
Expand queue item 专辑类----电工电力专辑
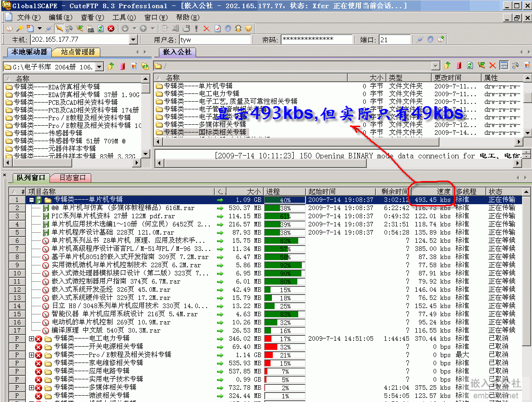(31, 338)
